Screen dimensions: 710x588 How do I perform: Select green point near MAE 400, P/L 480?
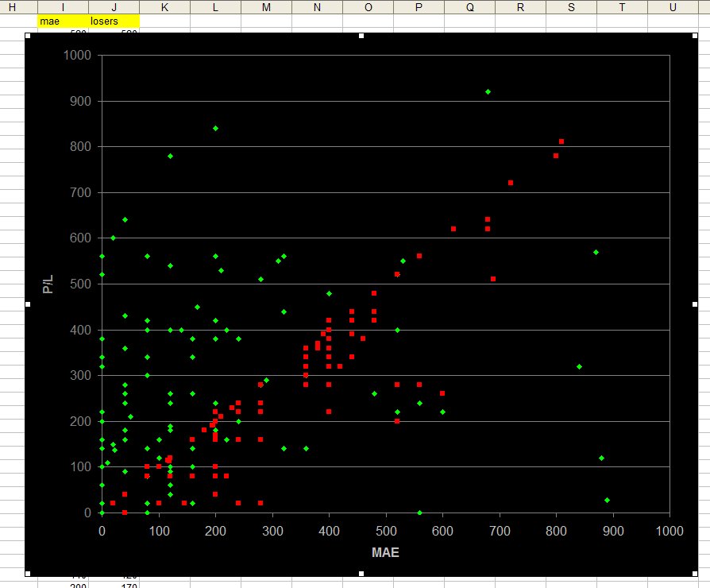pos(330,294)
